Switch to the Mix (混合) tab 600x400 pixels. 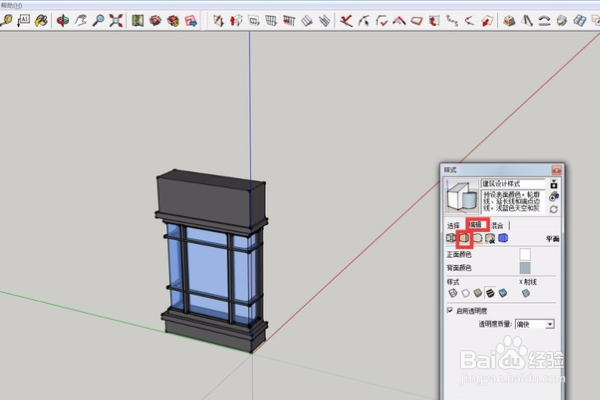tap(497, 225)
